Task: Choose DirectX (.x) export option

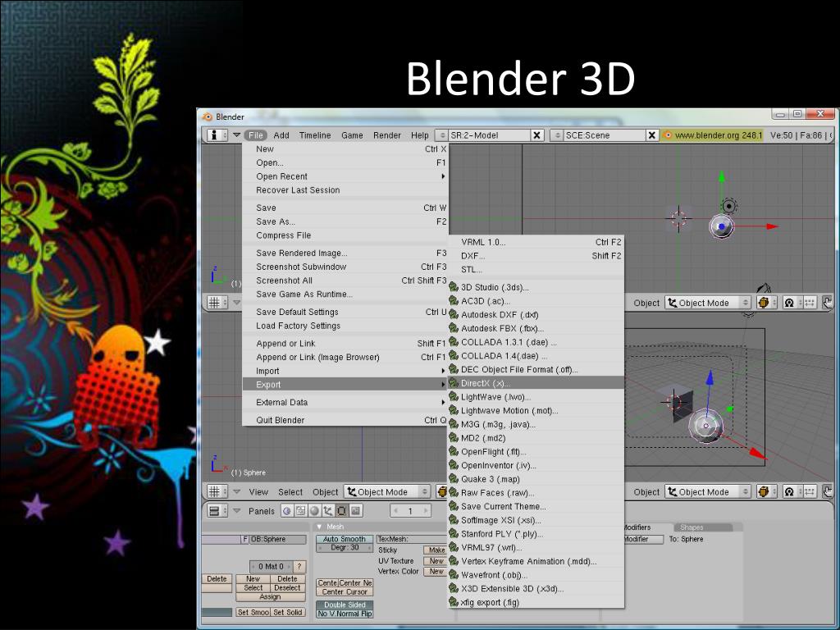Action: coord(536,383)
